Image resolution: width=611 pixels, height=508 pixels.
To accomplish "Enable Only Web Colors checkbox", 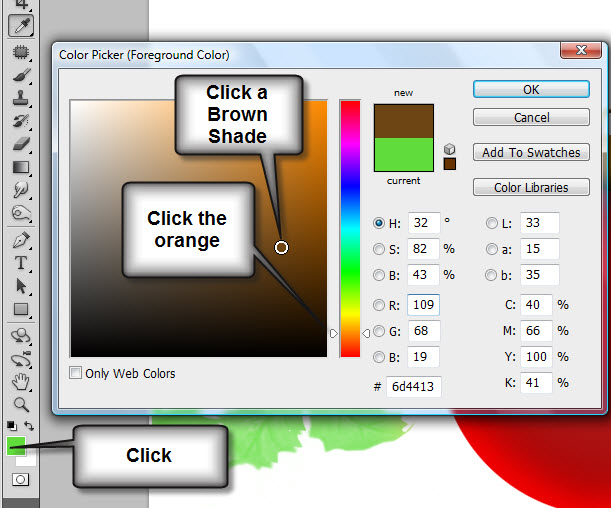I will click(x=75, y=372).
